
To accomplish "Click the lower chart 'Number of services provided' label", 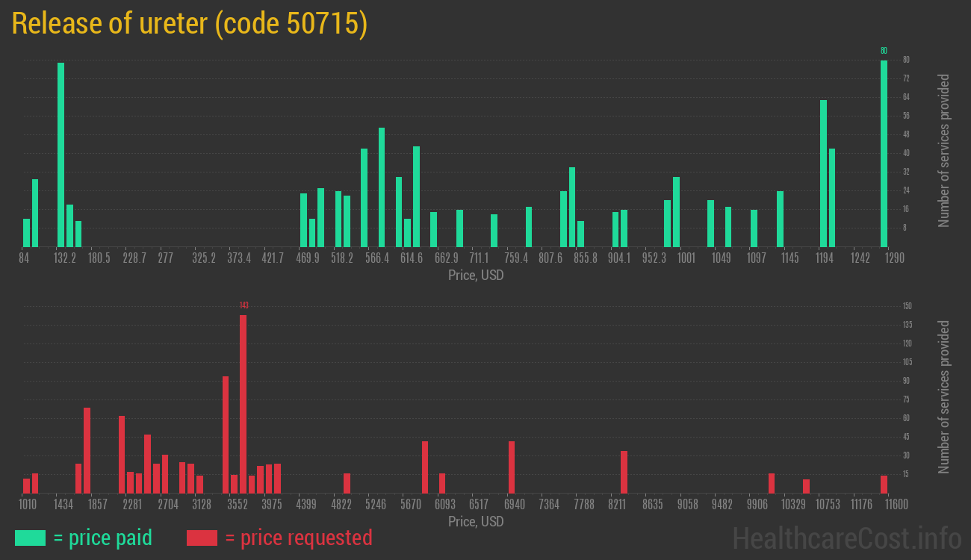I will 944,397.
